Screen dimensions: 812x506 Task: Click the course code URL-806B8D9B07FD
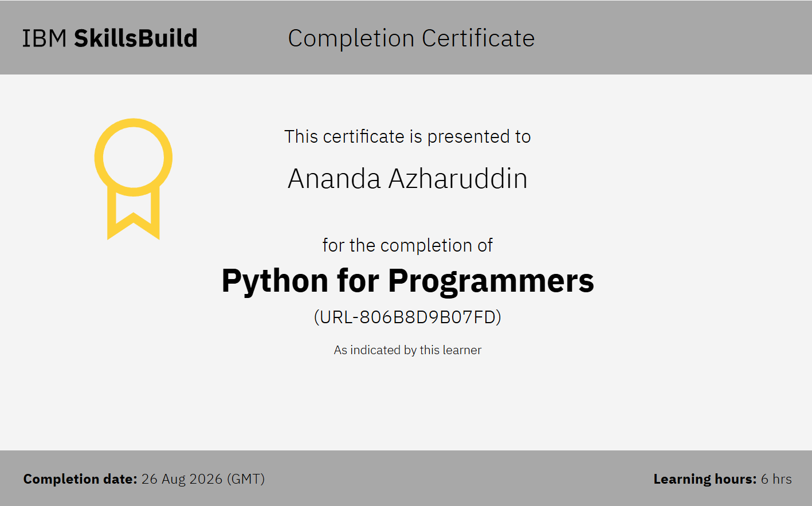click(407, 317)
